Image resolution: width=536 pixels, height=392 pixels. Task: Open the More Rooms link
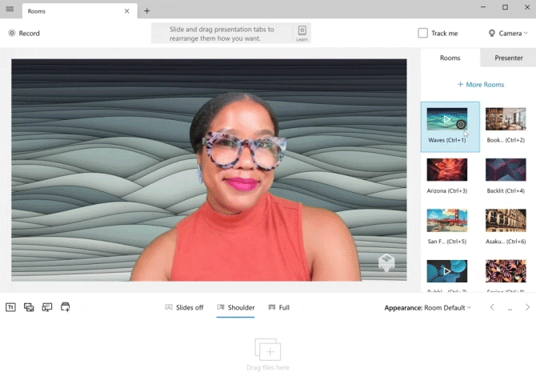pyautogui.click(x=481, y=85)
